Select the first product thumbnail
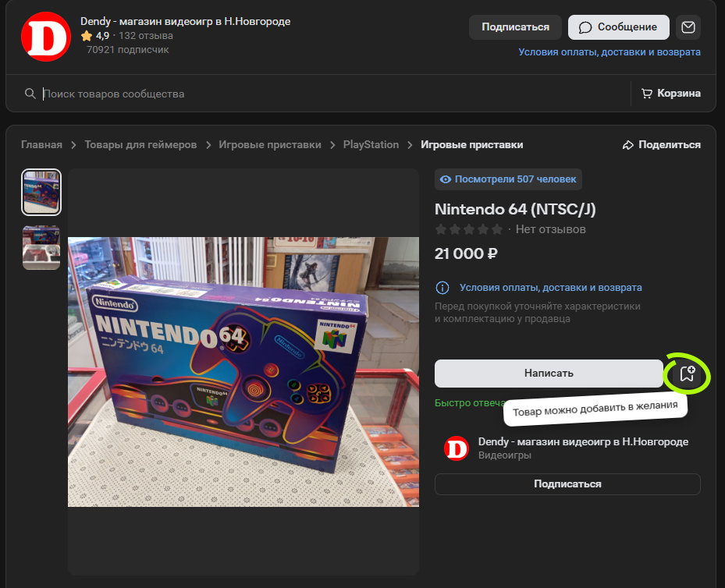The image size is (725, 588). 41,192
